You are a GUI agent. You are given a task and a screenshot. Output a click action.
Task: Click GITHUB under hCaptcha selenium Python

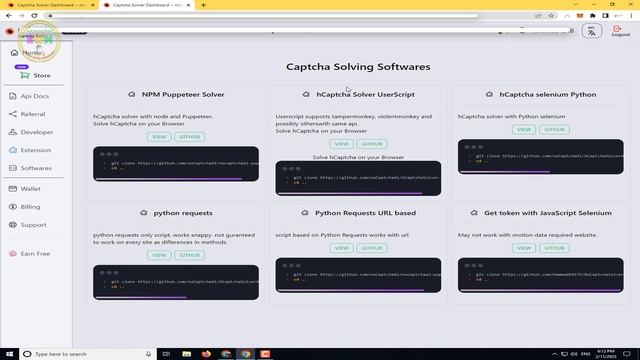coord(554,129)
